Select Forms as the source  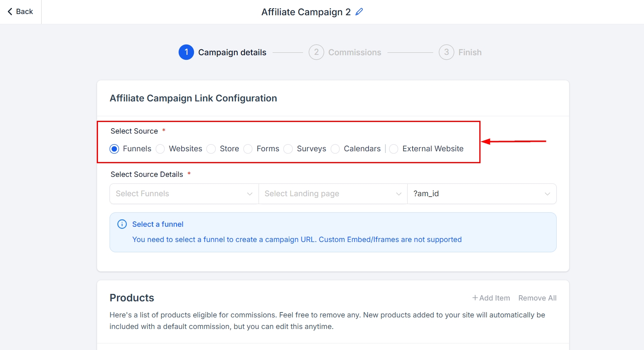coord(248,149)
